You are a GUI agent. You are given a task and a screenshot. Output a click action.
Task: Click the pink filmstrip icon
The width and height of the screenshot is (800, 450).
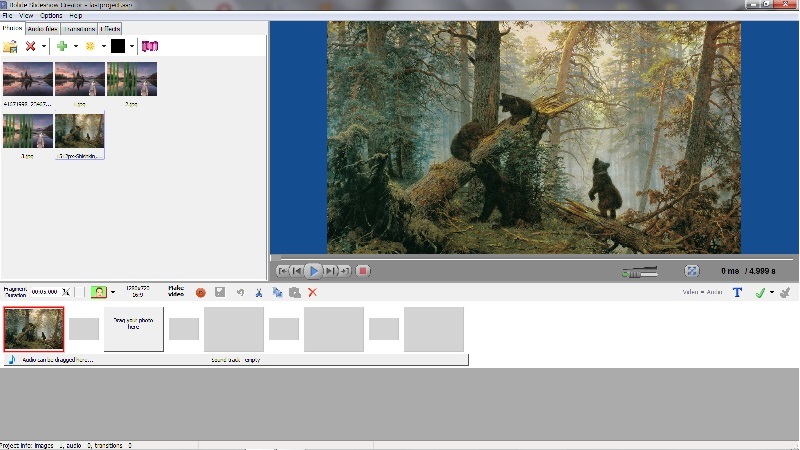tap(150, 46)
